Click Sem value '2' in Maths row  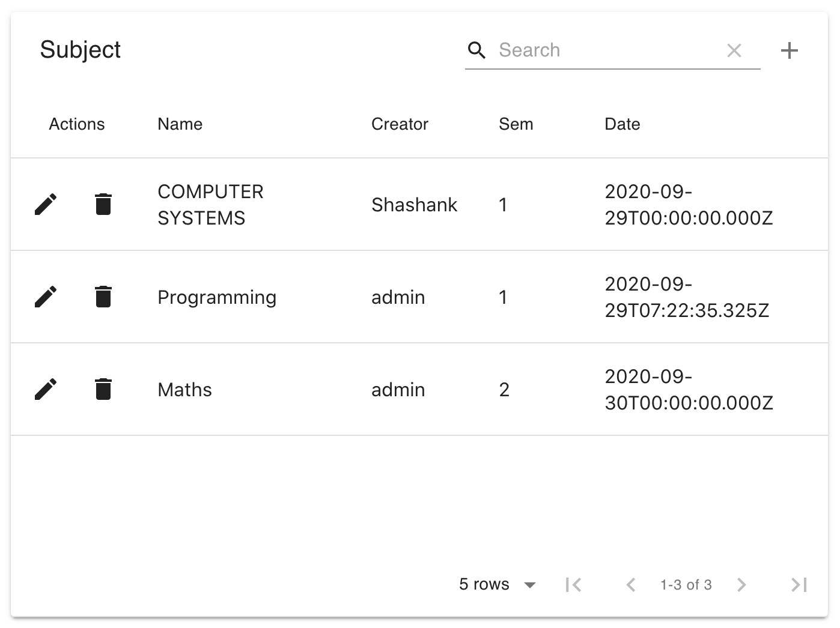pyautogui.click(x=504, y=390)
